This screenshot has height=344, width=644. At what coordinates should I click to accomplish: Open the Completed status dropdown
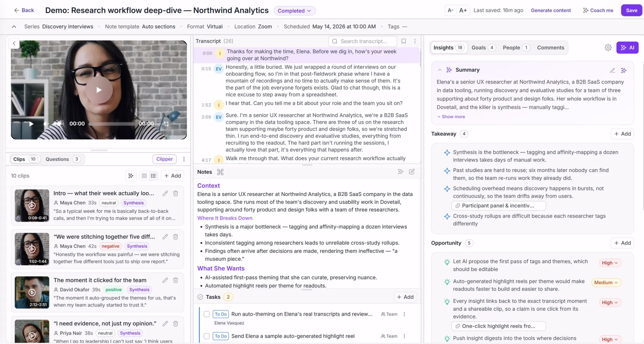[295, 11]
